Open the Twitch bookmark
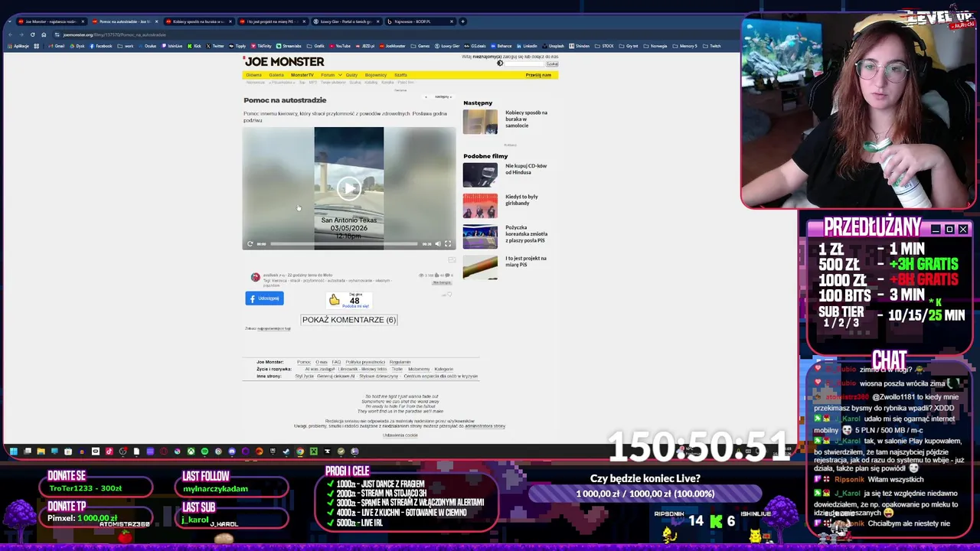The width and height of the screenshot is (980, 551). click(x=712, y=46)
